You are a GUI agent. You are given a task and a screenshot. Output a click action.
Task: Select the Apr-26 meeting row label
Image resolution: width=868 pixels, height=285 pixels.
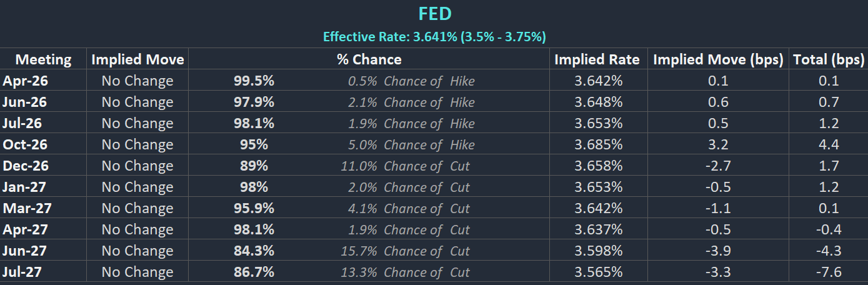pyautogui.click(x=25, y=81)
